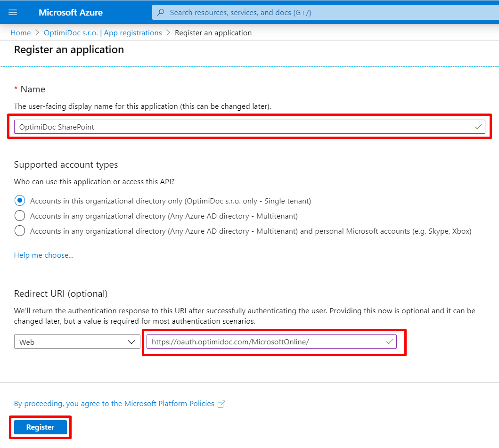Open the Help me choose link
The image size is (499, 448).
pos(44,255)
